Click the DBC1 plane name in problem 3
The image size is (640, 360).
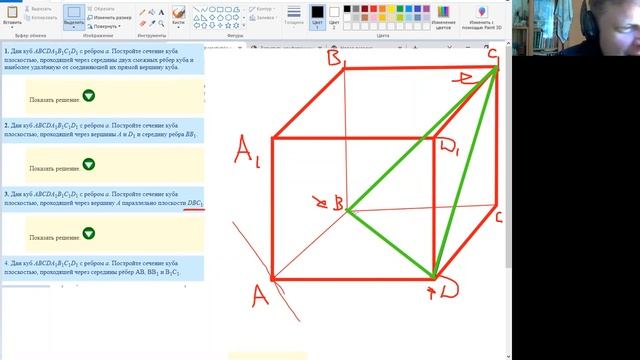pyautogui.click(x=195, y=203)
